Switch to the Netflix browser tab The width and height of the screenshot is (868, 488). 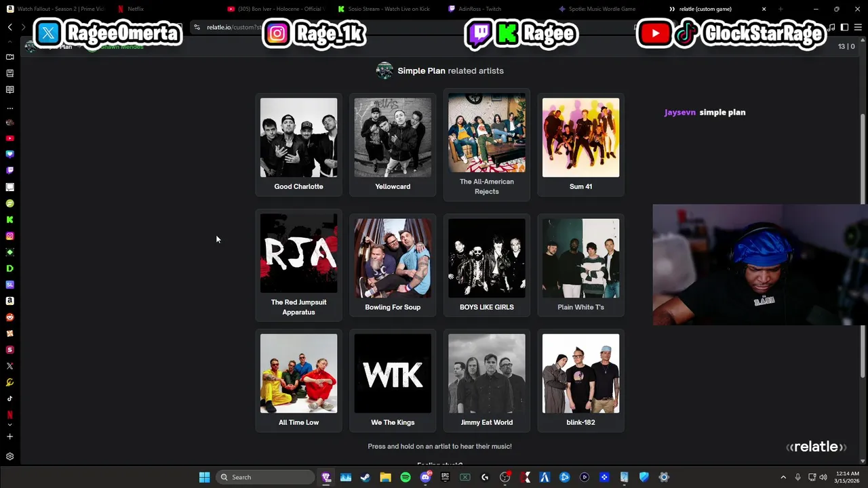[163, 9]
